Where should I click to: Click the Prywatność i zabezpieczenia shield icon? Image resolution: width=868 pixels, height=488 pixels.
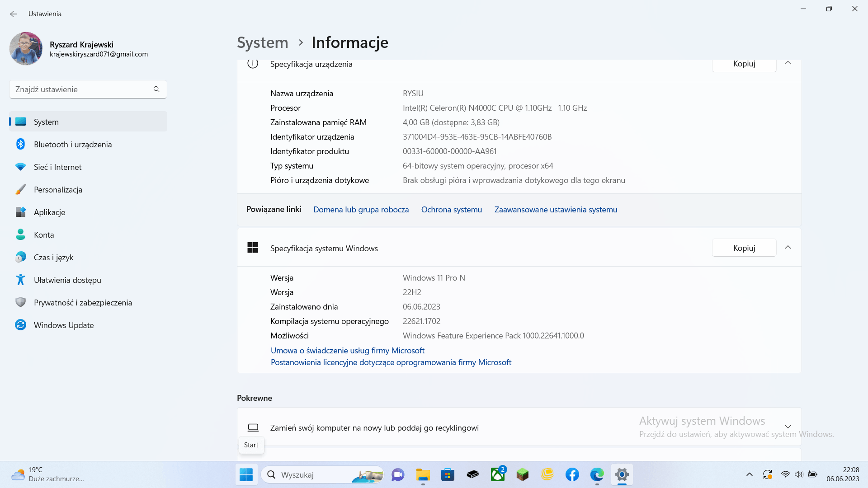(x=20, y=302)
